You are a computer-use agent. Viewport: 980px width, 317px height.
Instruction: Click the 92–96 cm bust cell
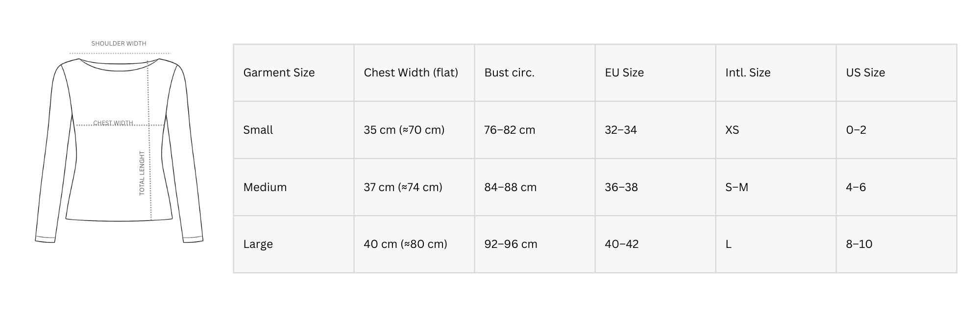point(511,244)
